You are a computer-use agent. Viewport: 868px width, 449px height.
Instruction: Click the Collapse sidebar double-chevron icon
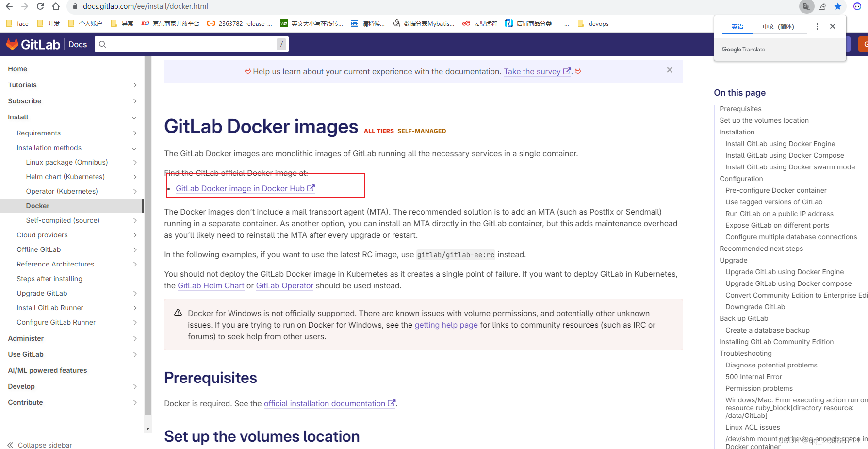[11, 445]
